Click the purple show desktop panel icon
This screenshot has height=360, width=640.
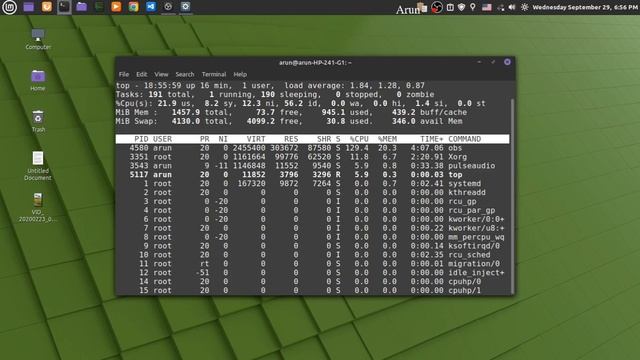[x=29, y=7]
